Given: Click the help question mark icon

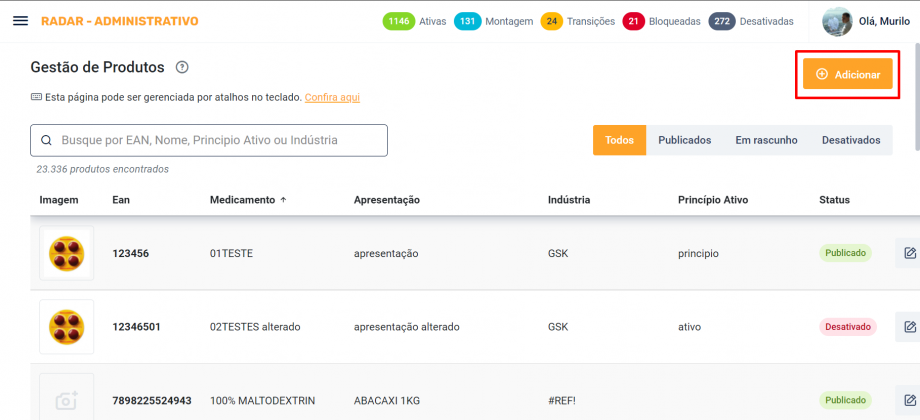Looking at the screenshot, I should coord(182,68).
